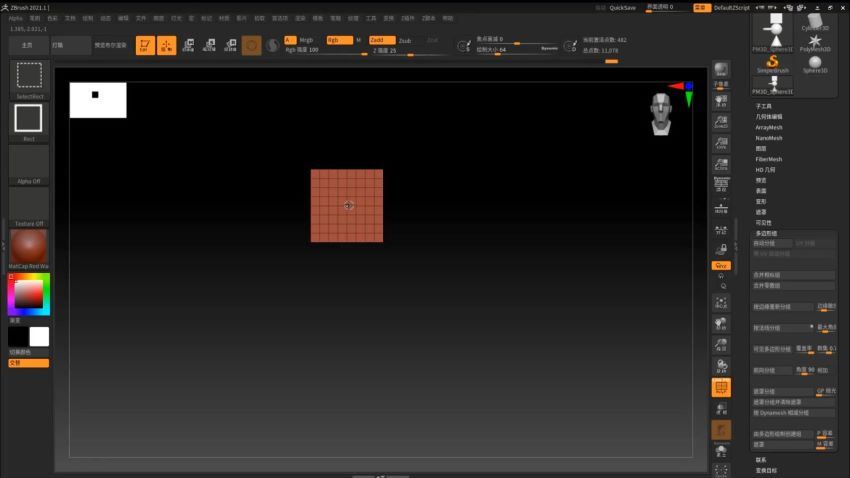
Task: Open the Alpha menu
Action: click(x=15, y=18)
